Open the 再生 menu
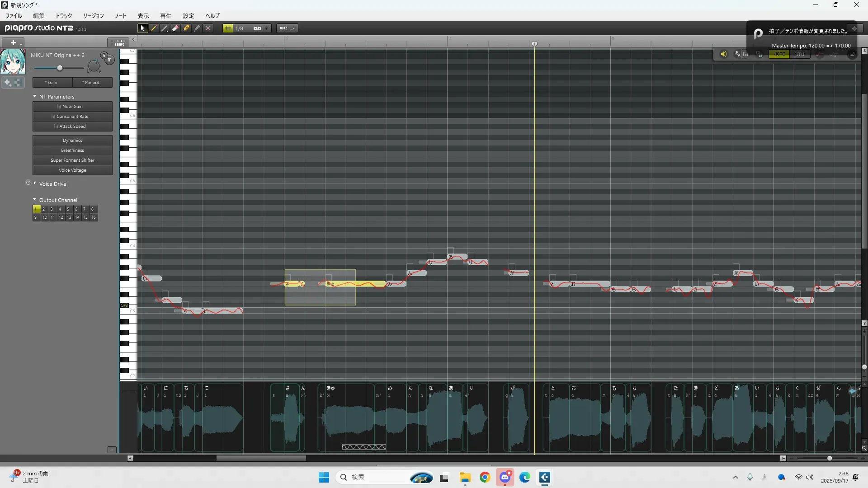 [165, 15]
